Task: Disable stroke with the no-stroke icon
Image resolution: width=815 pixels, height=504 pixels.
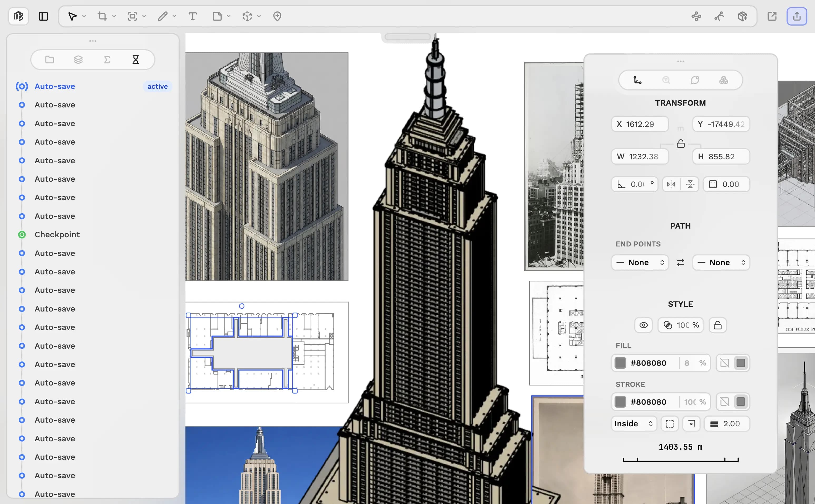Action: click(x=724, y=402)
